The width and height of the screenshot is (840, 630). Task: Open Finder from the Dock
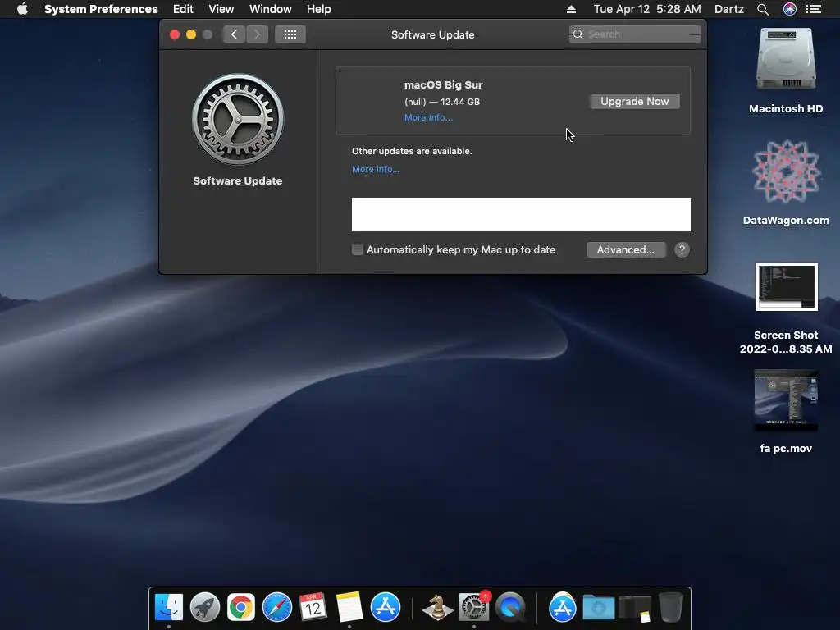[x=169, y=608]
